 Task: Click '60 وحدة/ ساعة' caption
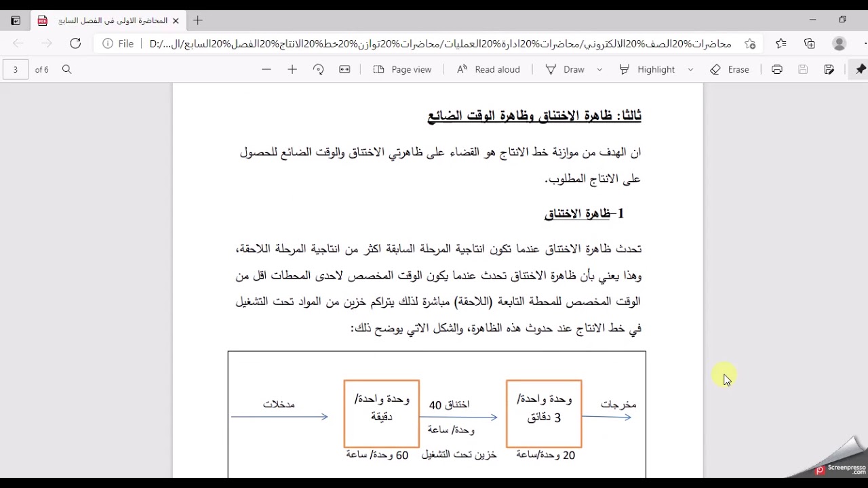pyautogui.click(x=377, y=455)
